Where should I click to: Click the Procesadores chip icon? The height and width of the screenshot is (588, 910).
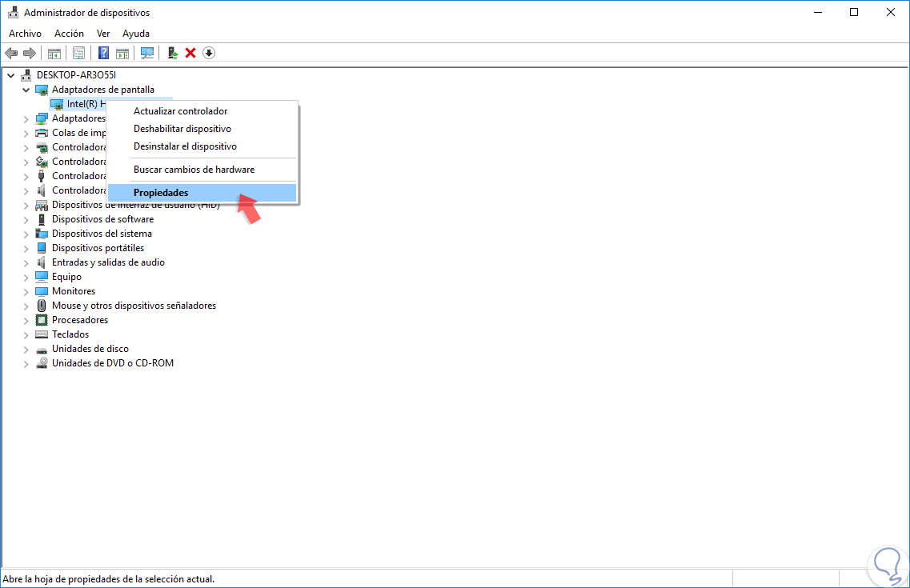(x=41, y=320)
